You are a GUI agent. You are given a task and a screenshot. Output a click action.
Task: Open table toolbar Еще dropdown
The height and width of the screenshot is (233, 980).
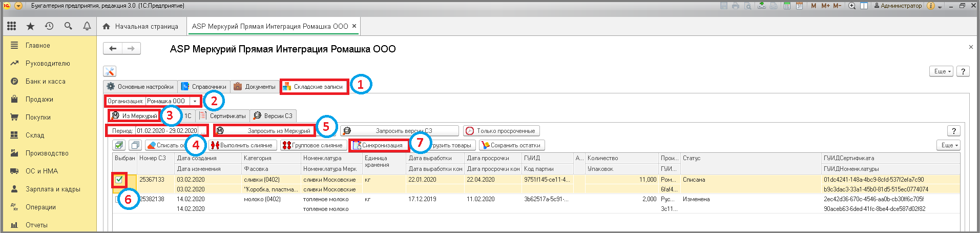coord(948,145)
